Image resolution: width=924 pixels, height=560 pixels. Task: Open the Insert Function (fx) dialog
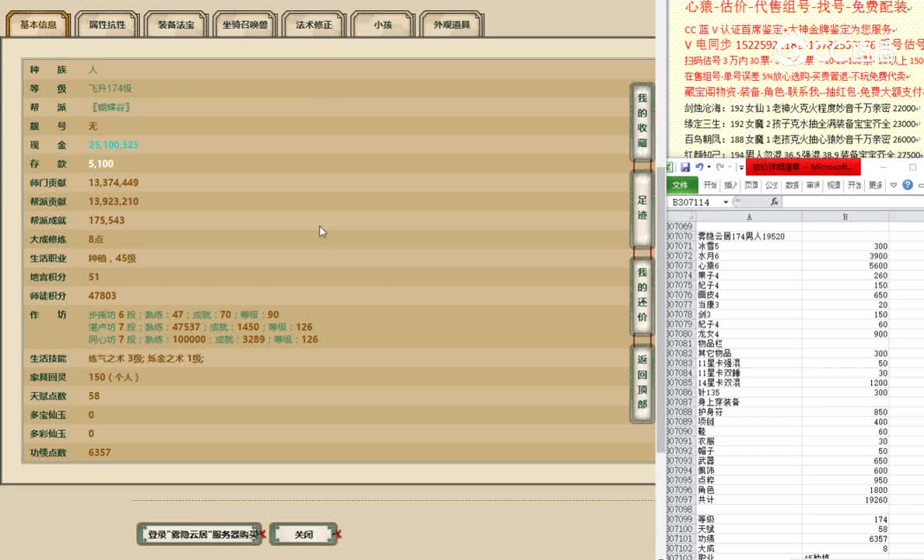774,201
